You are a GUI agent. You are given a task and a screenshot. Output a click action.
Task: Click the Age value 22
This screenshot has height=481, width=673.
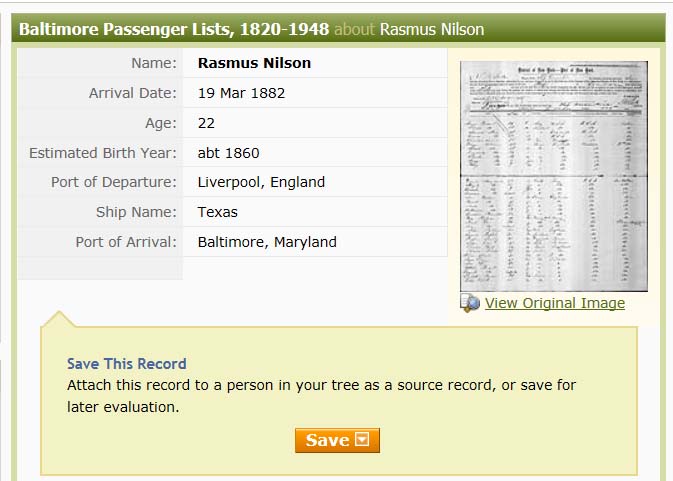coord(206,123)
